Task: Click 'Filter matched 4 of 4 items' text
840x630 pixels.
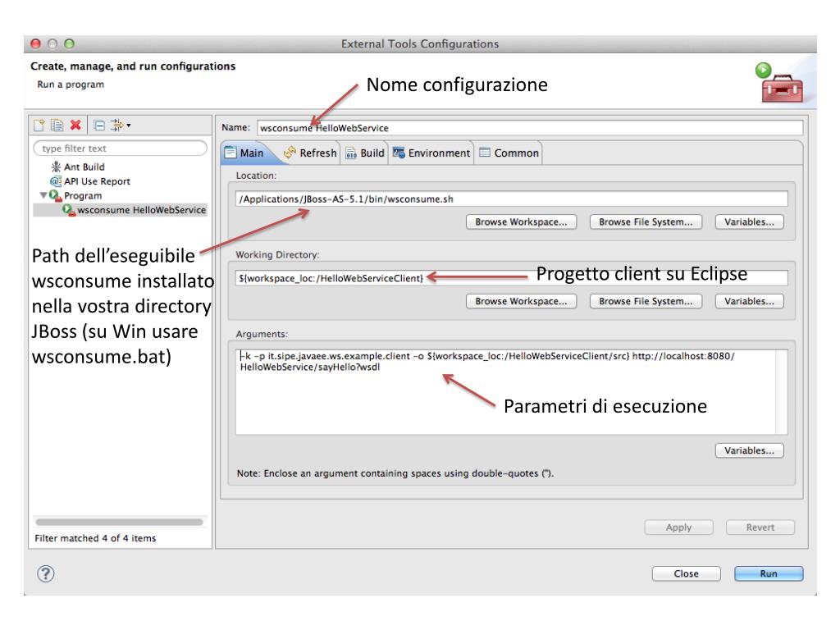Action: point(95,538)
